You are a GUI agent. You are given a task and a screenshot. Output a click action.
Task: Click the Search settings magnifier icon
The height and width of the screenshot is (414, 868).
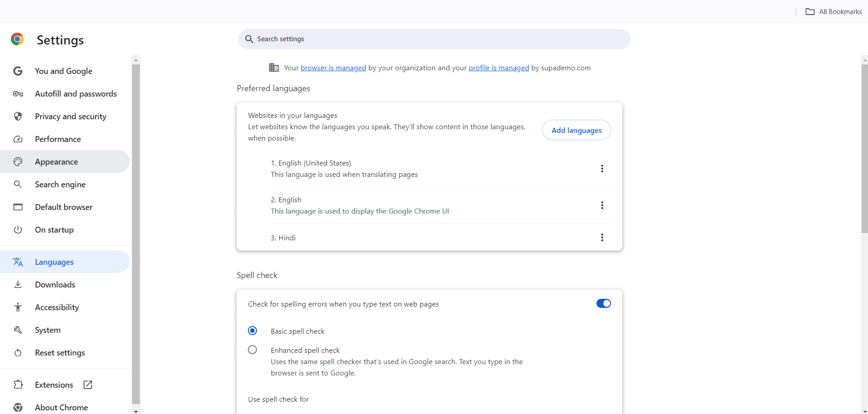tap(249, 39)
